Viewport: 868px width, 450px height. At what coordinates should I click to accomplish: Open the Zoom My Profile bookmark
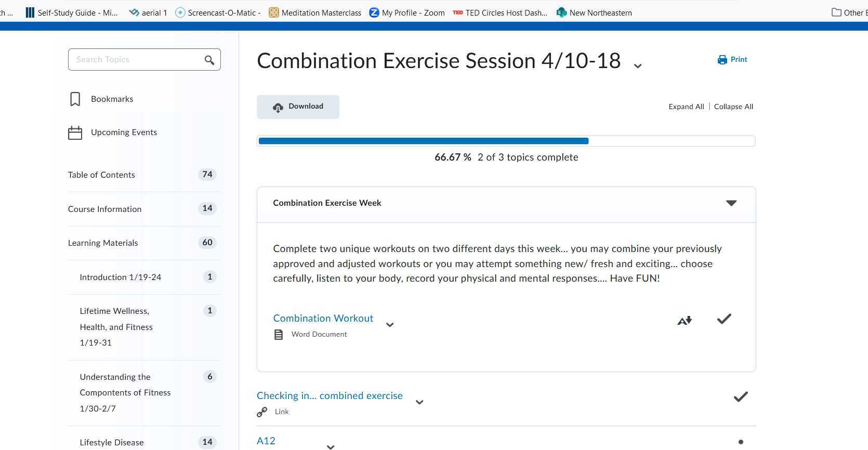[407, 12]
